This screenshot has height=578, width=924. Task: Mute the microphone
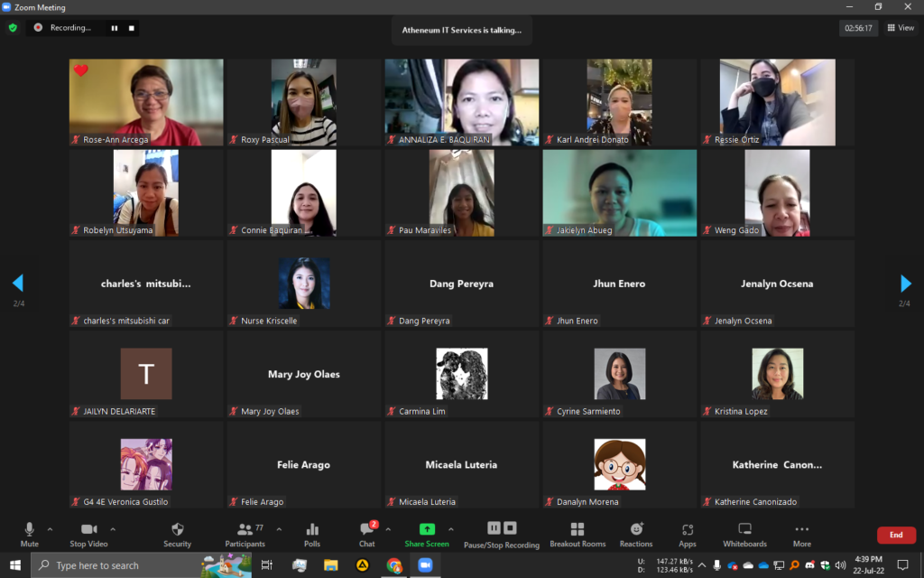(29, 529)
